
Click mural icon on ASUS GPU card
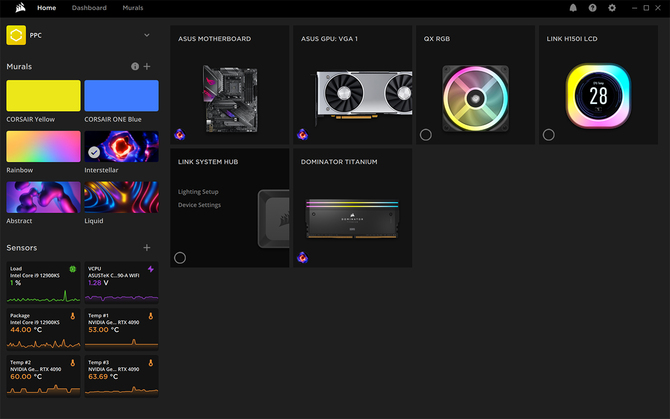pyautogui.click(x=303, y=135)
